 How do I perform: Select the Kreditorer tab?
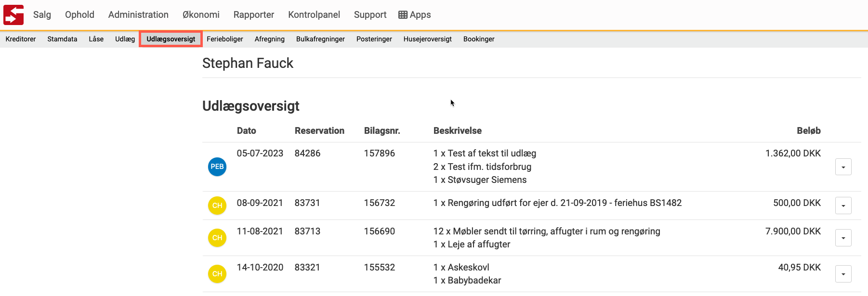[x=21, y=39]
